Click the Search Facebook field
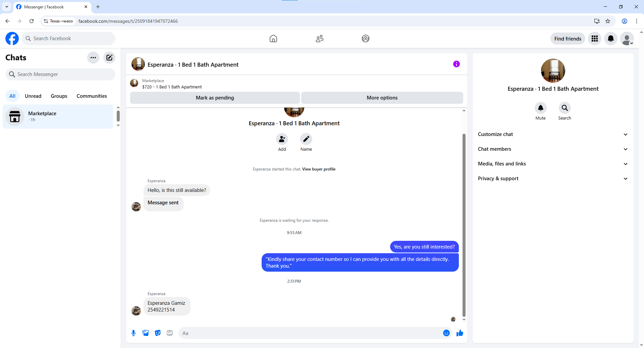Viewport: 644px width, 348px height. coord(68,39)
